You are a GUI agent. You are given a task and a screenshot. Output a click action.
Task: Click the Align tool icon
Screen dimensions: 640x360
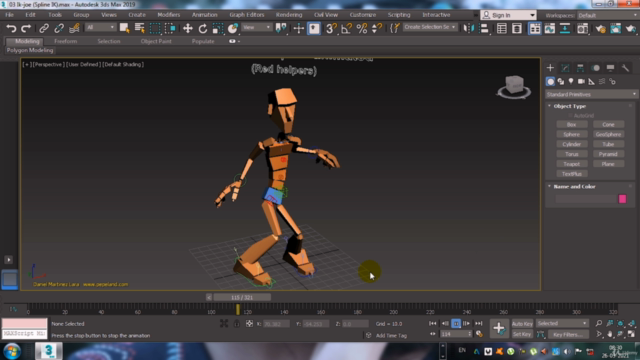[x=484, y=28]
